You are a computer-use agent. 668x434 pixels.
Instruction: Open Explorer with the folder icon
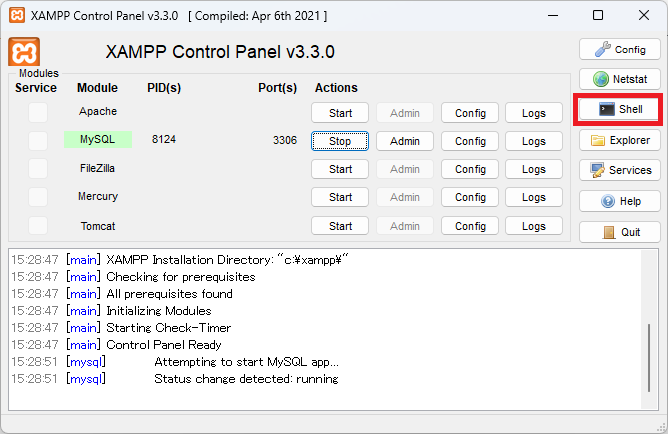620,140
